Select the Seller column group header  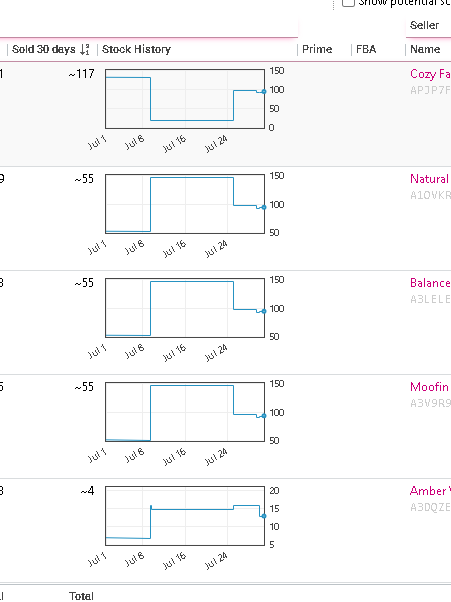pos(424,25)
